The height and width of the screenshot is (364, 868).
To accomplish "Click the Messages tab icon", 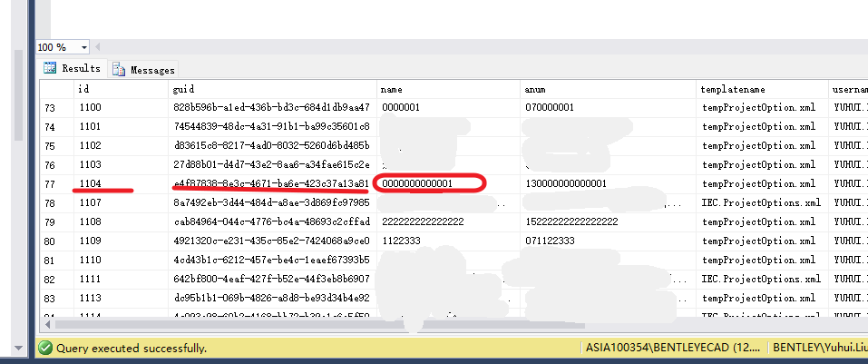I will point(119,70).
